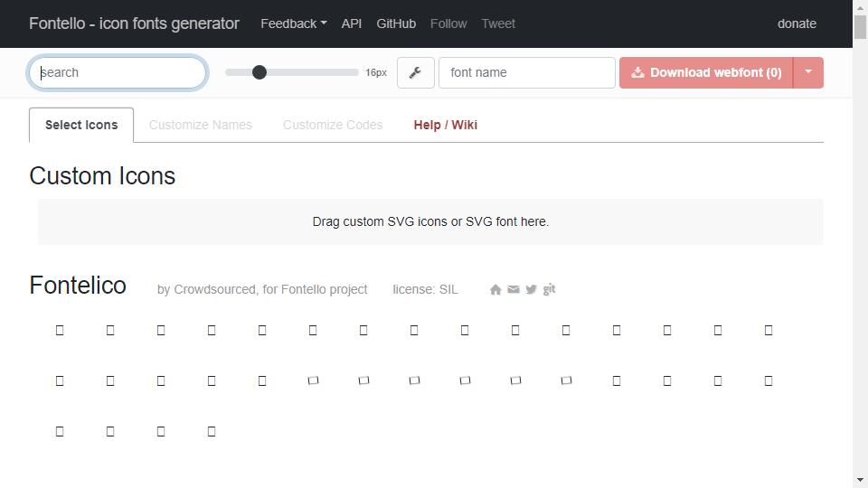This screenshot has width=868, height=488.
Task: Visit the Fontelico homepage via house icon
Action: tap(495, 289)
